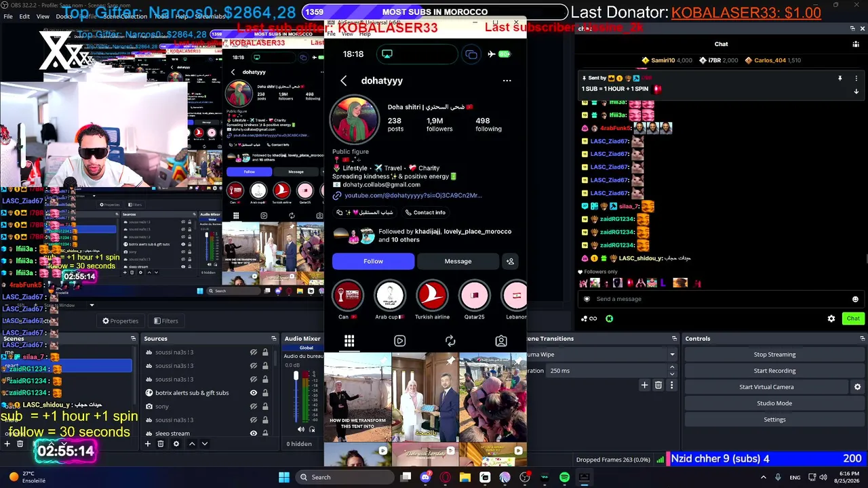Click the Message button on the profile
868x488 pixels.
tap(458, 261)
